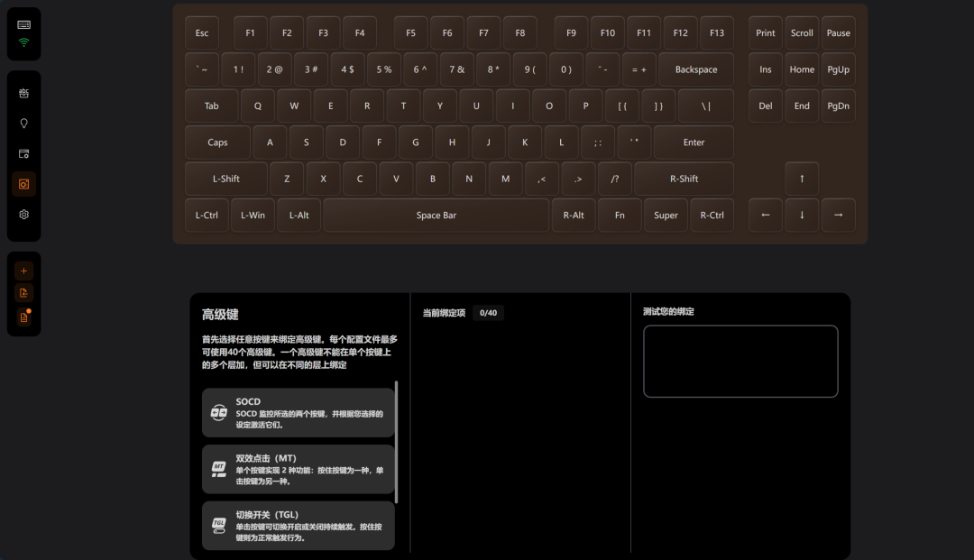
Task: Select the Print key
Action: coord(766,32)
